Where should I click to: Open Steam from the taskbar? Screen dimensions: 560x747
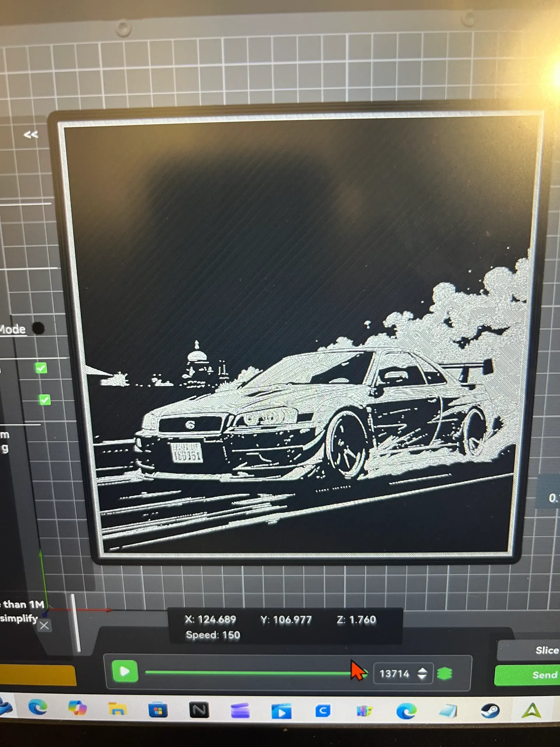[490, 711]
